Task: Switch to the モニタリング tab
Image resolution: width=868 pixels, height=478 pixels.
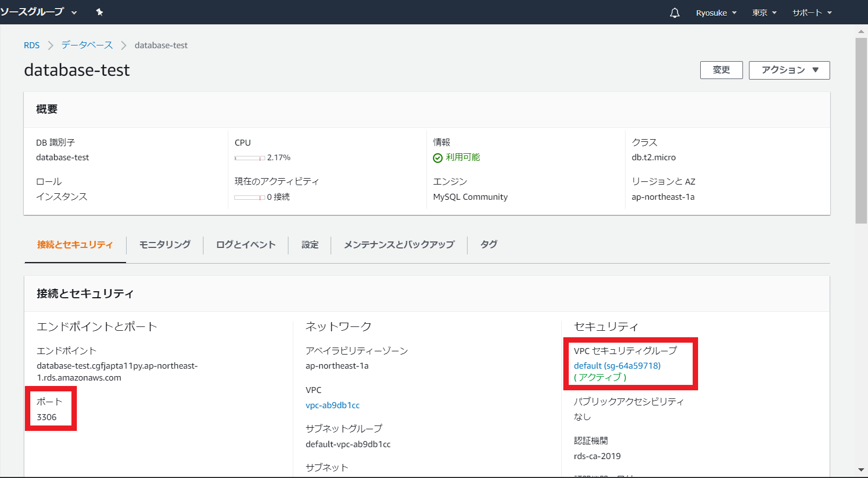Action: 165,245
